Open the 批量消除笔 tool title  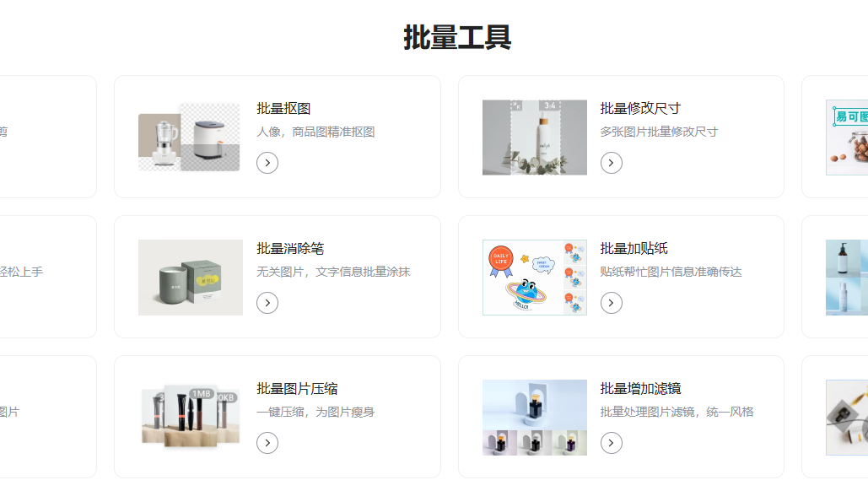click(290, 249)
